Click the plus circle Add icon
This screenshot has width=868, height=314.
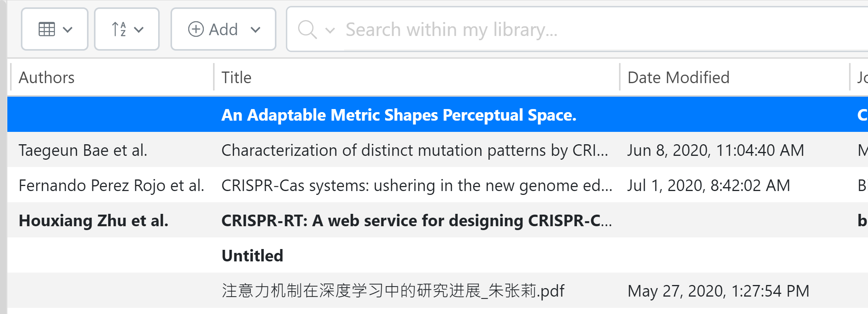(x=196, y=29)
